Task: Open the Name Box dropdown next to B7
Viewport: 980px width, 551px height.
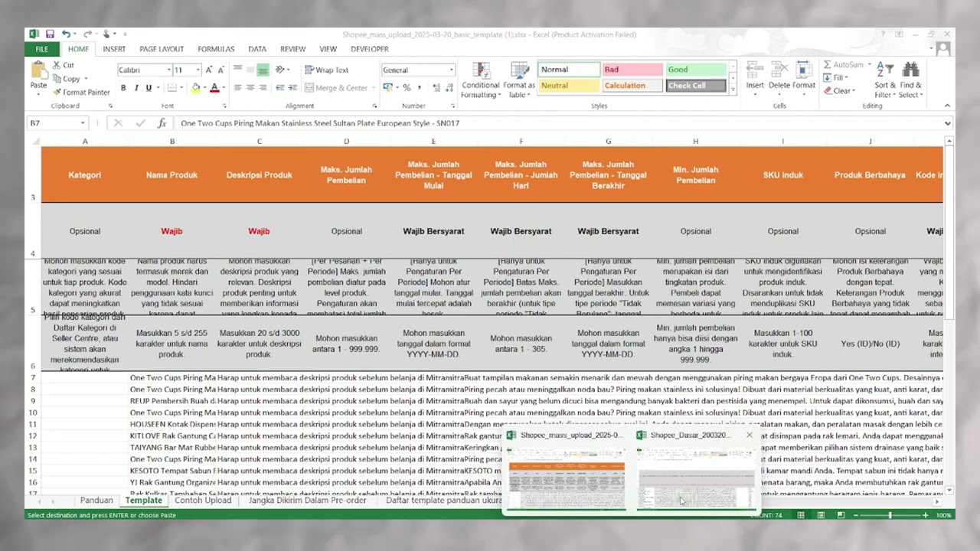Action: tap(83, 123)
